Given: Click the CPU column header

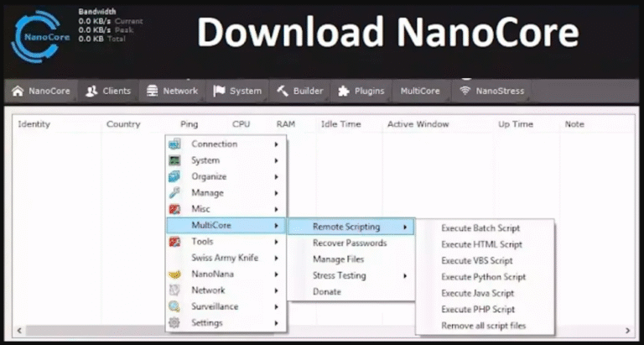Looking at the screenshot, I should pyautogui.click(x=241, y=124).
